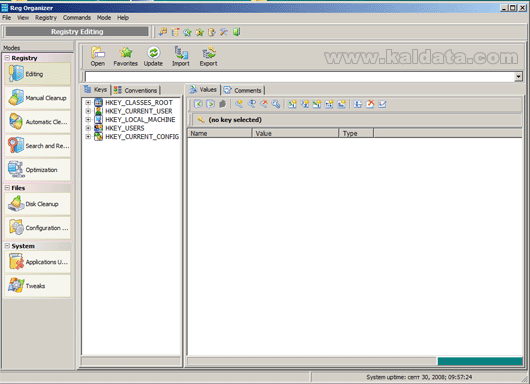This screenshot has width=530, height=384.
Task: Open the Tweaks mode
Action: (x=38, y=286)
